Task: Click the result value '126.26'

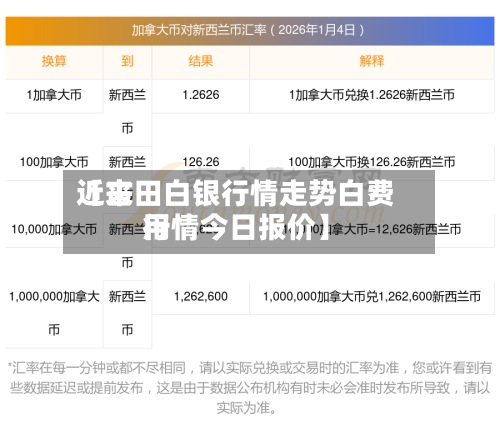Action: click(201, 163)
